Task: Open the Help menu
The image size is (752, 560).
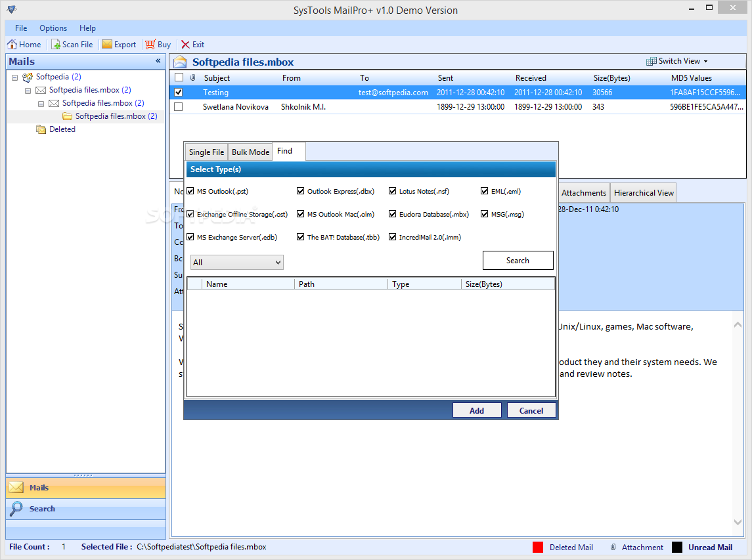Action: pyautogui.click(x=88, y=28)
